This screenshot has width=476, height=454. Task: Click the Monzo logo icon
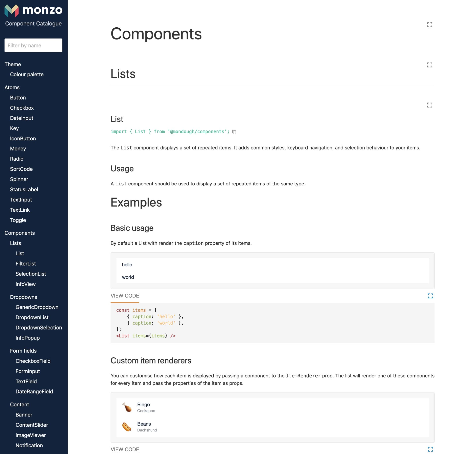coord(11,11)
